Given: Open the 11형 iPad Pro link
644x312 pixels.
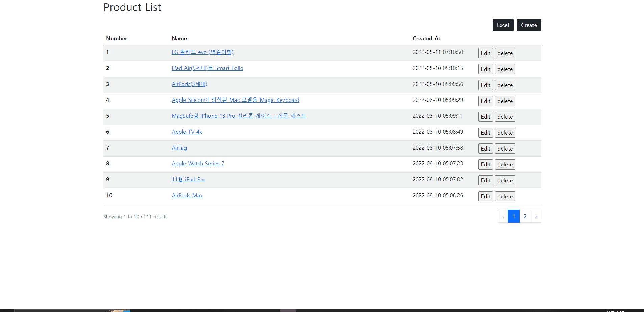Looking at the screenshot, I should pyautogui.click(x=189, y=179).
